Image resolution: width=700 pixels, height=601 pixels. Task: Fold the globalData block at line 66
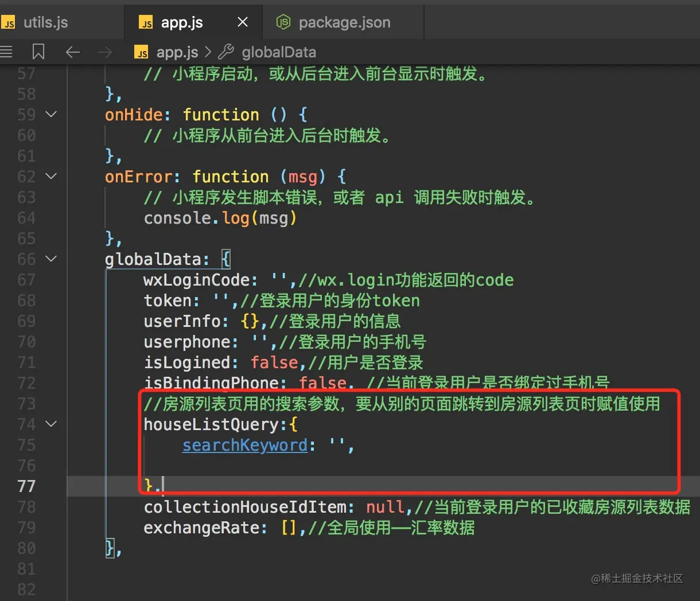click(x=51, y=259)
